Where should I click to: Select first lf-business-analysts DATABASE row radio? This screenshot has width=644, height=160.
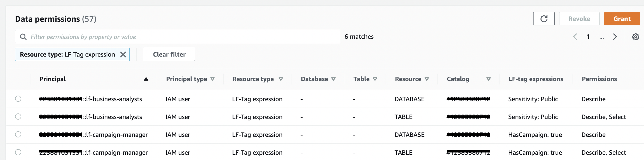18,99
